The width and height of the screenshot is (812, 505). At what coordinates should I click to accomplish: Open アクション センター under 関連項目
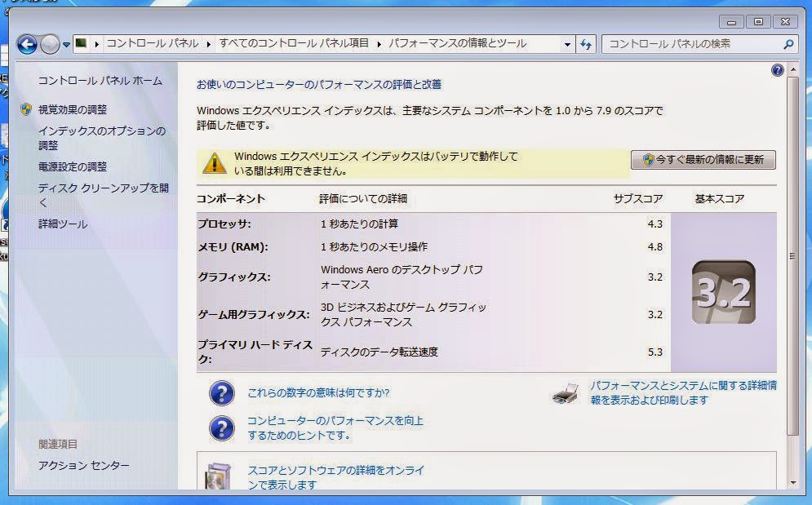84,465
